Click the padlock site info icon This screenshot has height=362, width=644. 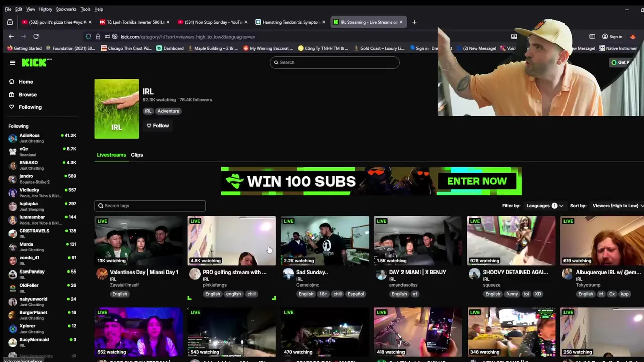[98, 37]
